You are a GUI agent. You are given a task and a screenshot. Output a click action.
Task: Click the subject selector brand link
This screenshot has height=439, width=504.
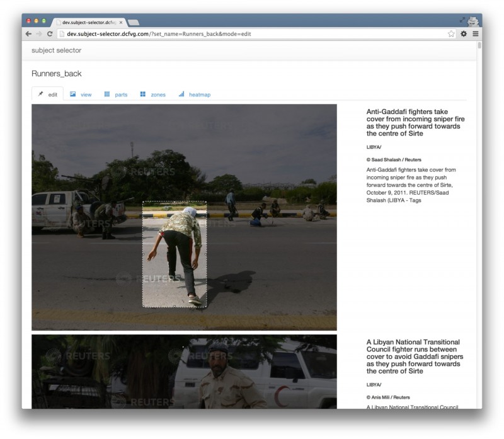[56, 50]
